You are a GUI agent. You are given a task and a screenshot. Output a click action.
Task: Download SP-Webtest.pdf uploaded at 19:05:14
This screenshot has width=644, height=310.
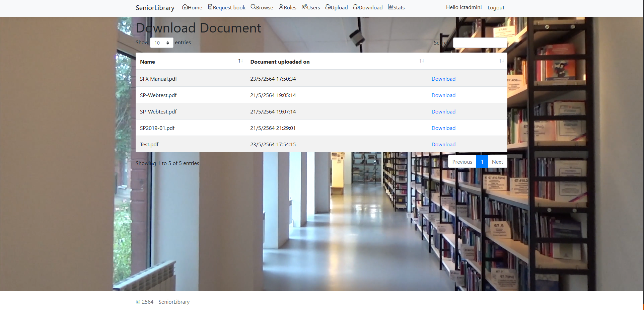pos(443,95)
